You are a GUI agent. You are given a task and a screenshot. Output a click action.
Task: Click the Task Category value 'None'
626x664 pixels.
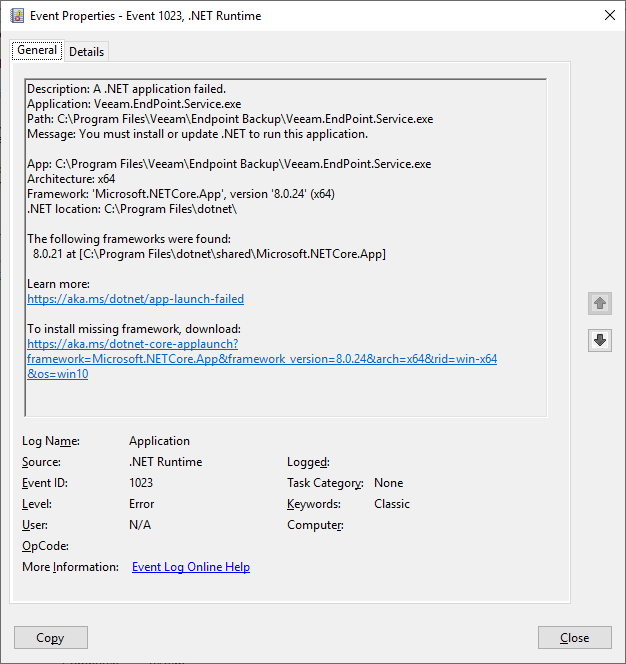point(388,483)
